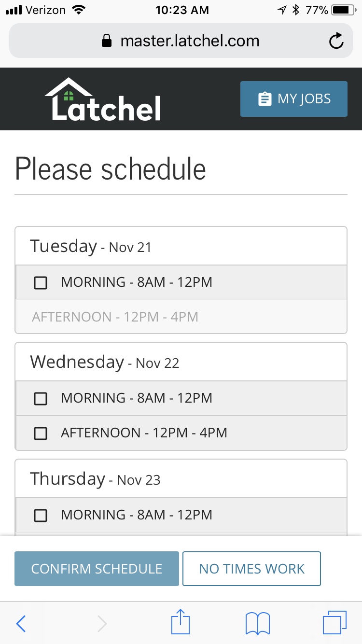The height and width of the screenshot is (644, 362).
Task: Tap the Tuesday - Nov 21 header
Action: [x=91, y=246]
